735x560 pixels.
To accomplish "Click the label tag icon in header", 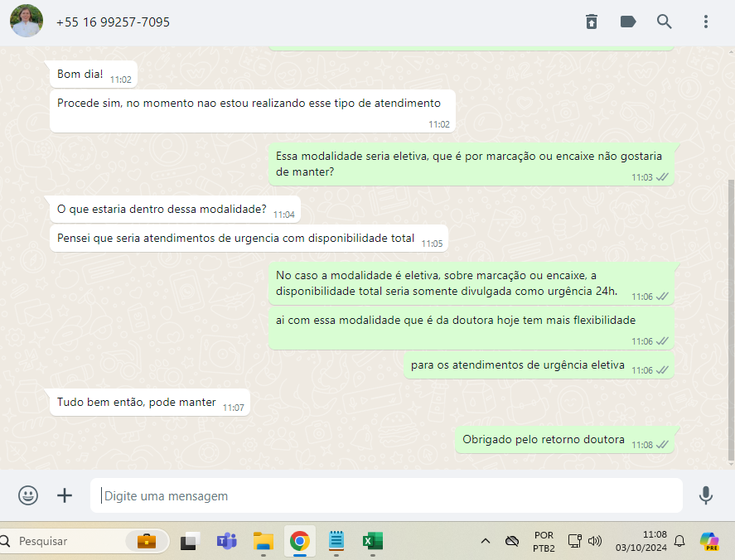I will point(628,22).
